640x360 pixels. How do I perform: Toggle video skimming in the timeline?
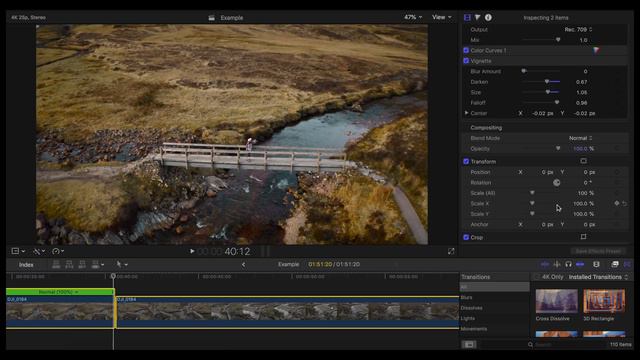(x=545, y=264)
